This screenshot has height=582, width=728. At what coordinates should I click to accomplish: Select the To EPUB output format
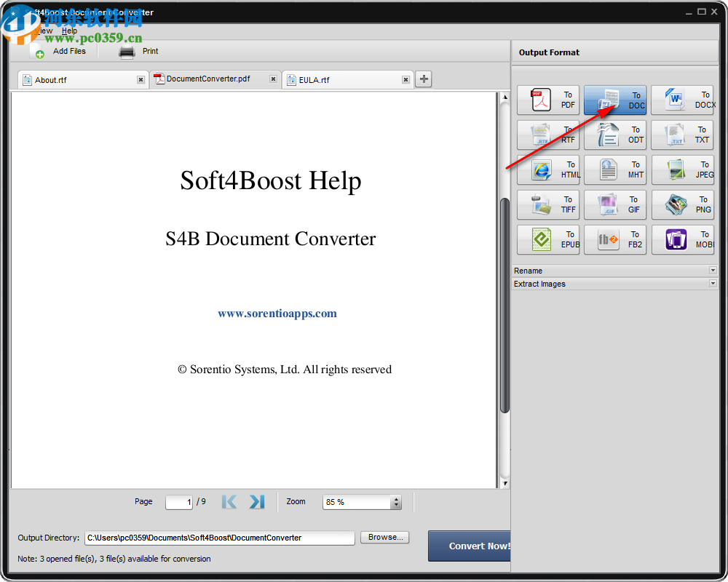coord(548,239)
